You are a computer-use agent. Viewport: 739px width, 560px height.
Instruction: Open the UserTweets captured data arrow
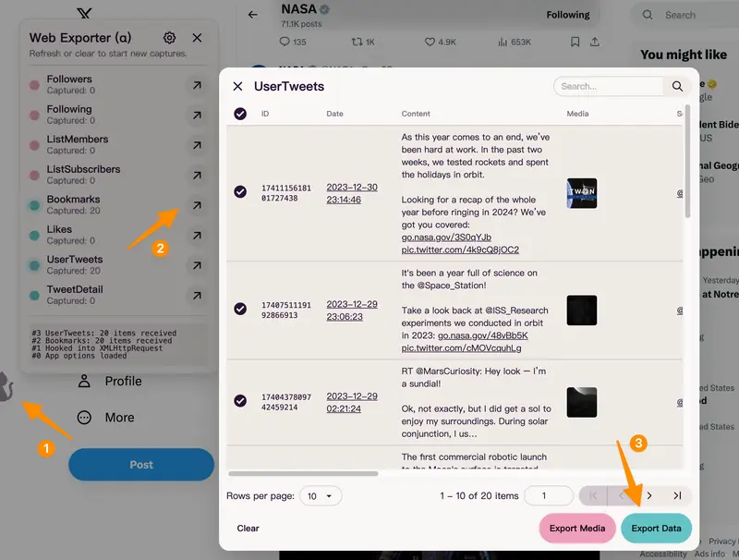(197, 266)
